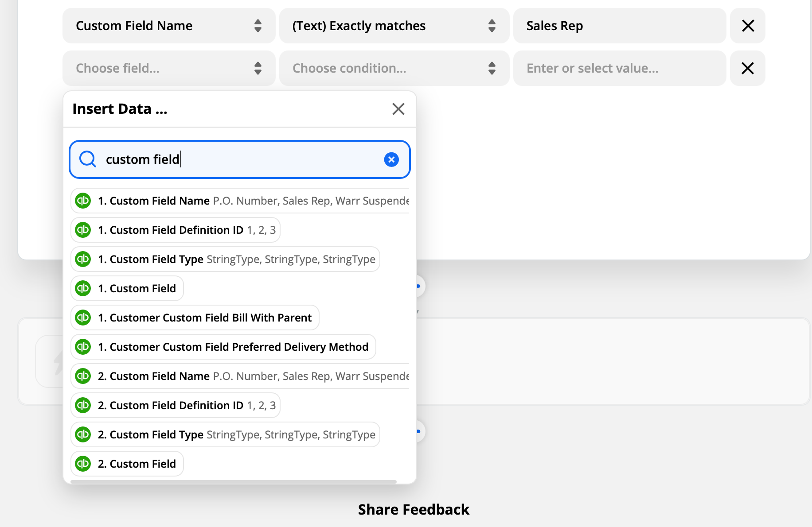Click QuickBooks icon beside 2. Custom Field Type
The height and width of the screenshot is (527, 812).
(83, 434)
